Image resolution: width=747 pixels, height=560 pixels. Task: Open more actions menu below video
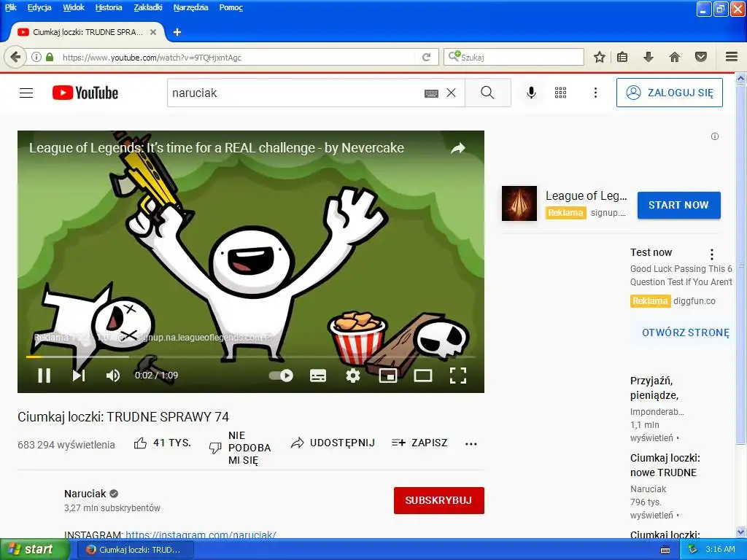(x=471, y=444)
